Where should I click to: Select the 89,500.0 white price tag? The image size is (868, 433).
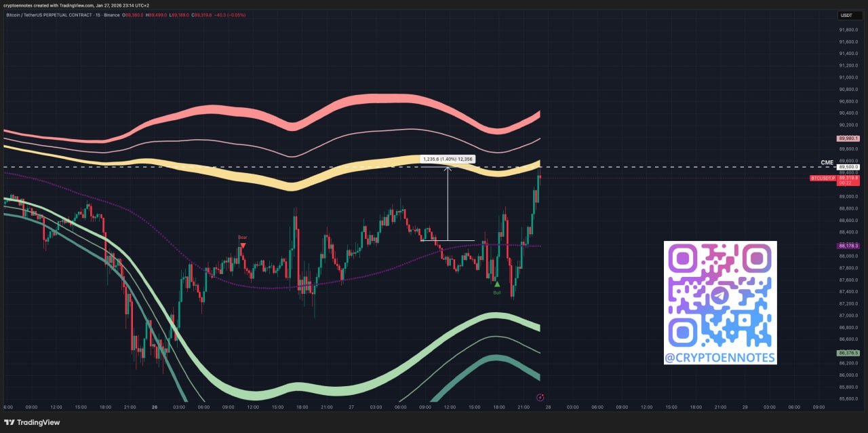(x=848, y=167)
